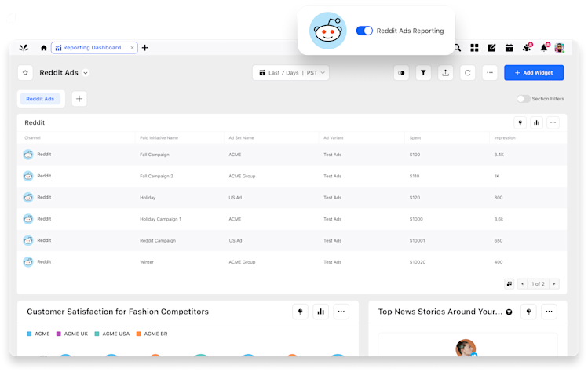The image size is (588, 372).
Task: Toggle the Section Filters switch
Action: click(524, 99)
